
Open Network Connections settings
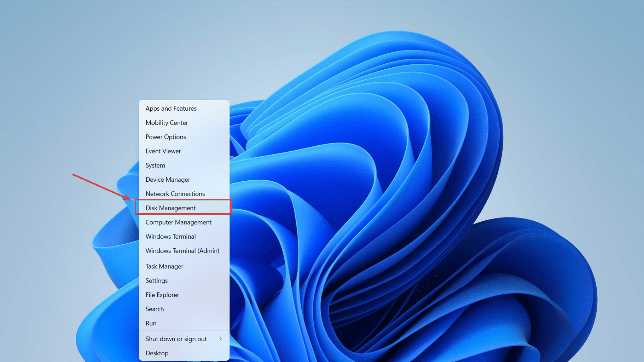click(175, 194)
